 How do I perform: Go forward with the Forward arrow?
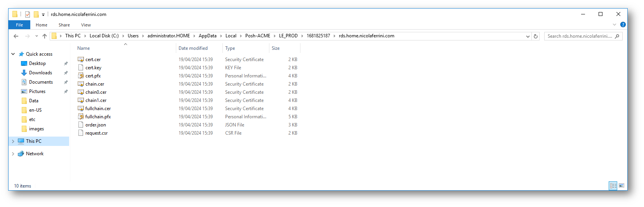click(x=27, y=36)
